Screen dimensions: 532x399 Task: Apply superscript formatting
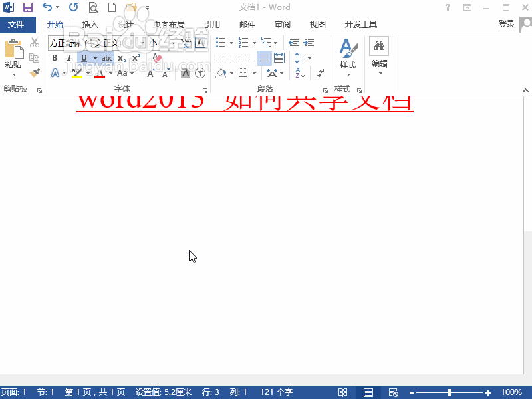[x=136, y=58]
